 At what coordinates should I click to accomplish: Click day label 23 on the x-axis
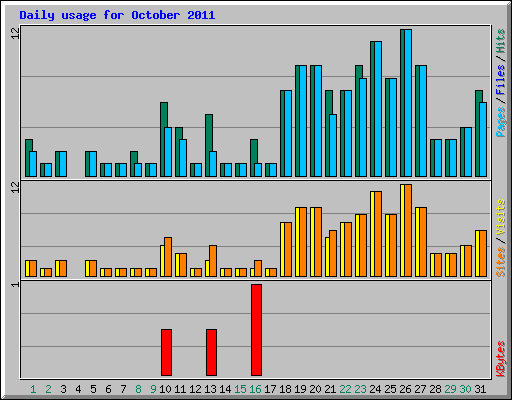(x=360, y=389)
